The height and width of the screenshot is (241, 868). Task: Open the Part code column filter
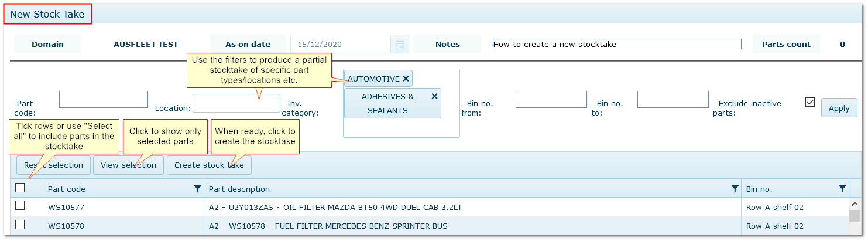(197, 189)
